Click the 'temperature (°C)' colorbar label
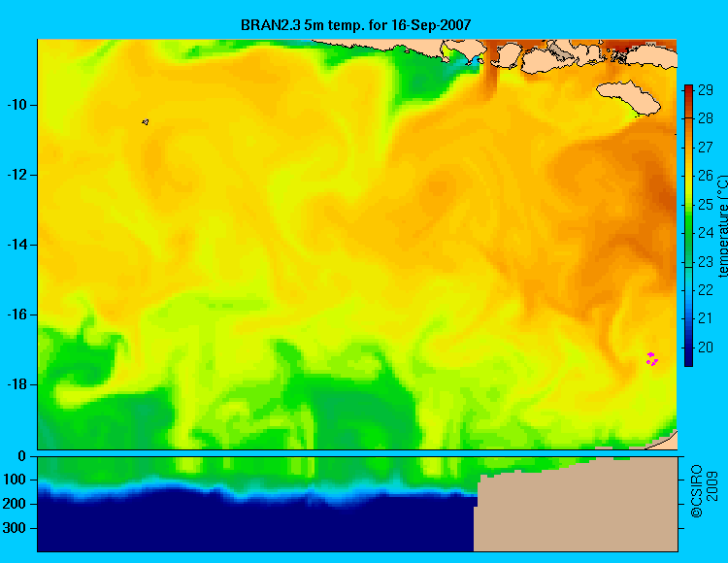The width and height of the screenshot is (728, 563). click(722, 226)
